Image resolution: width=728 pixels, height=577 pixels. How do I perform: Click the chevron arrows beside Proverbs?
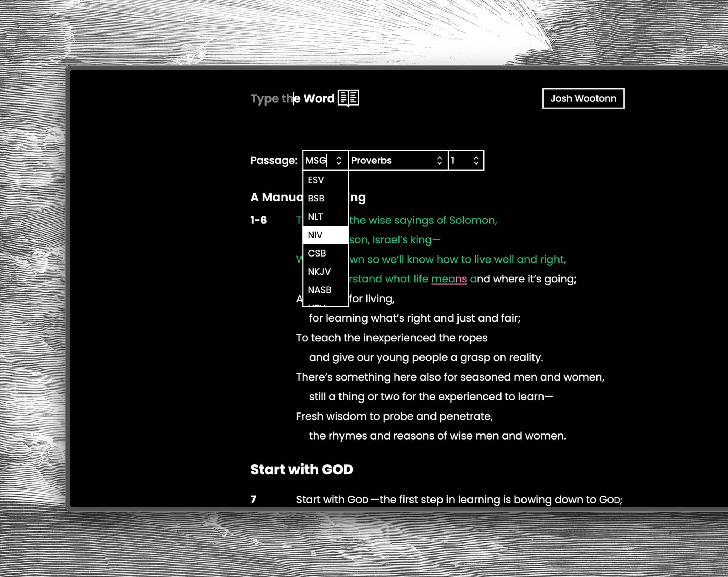coord(439,161)
